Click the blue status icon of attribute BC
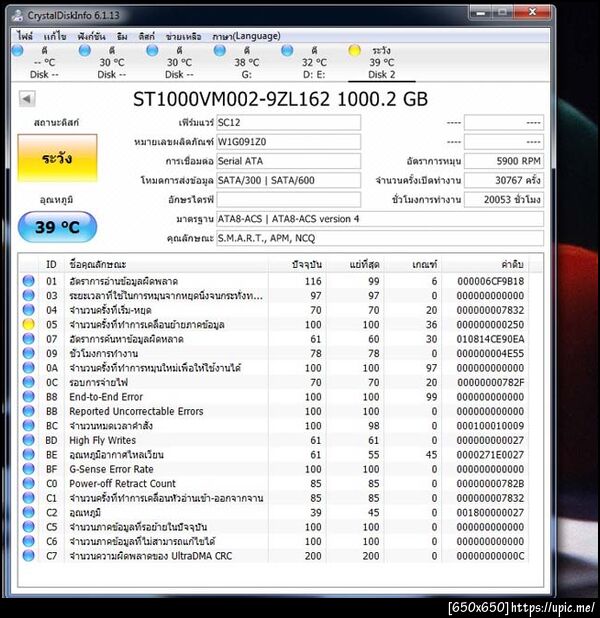Viewport: 600px width, 618px height. (x=28, y=425)
